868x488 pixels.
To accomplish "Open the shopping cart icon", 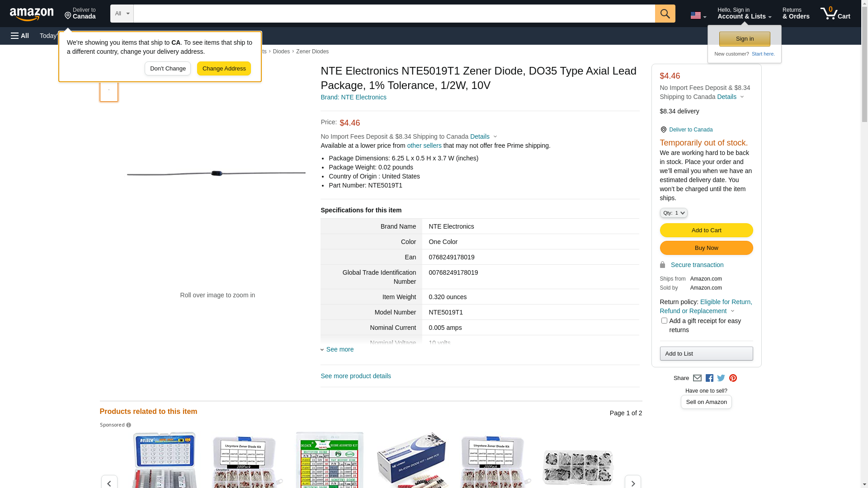I will (x=835, y=14).
